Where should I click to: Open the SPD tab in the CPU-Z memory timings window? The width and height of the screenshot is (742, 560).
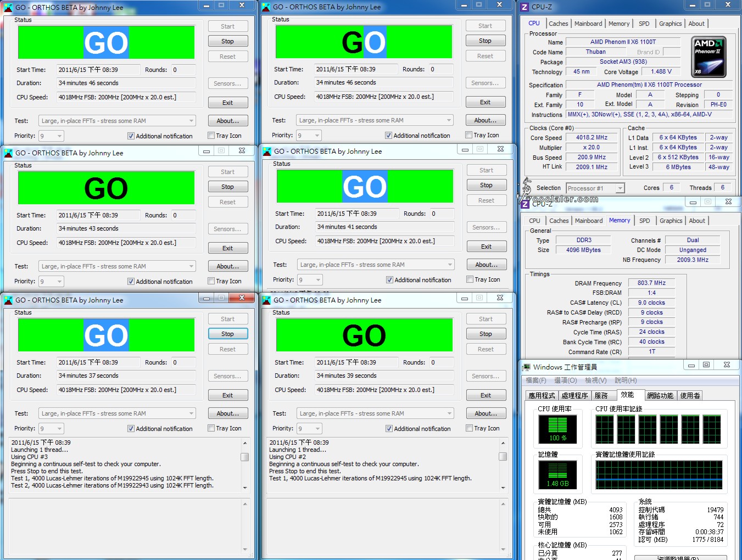pos(645,221)
